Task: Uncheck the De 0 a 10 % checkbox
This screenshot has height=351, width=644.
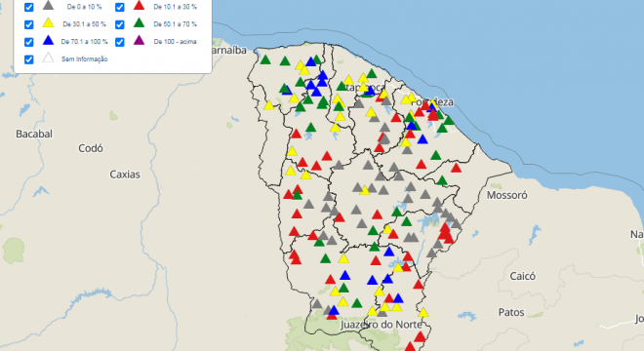Action: (28, 7)
